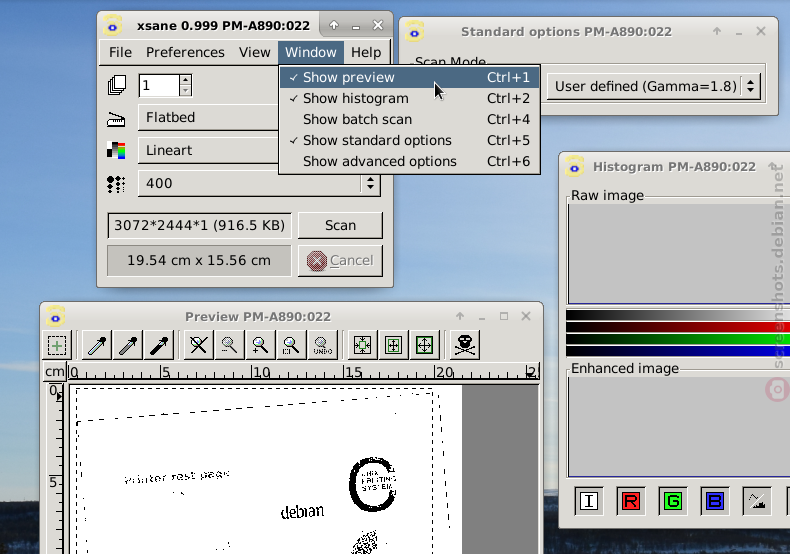The height and width of the screenshot is (554, 790).
Task: Open the Flatbed source dropdown
Action: 208,117
